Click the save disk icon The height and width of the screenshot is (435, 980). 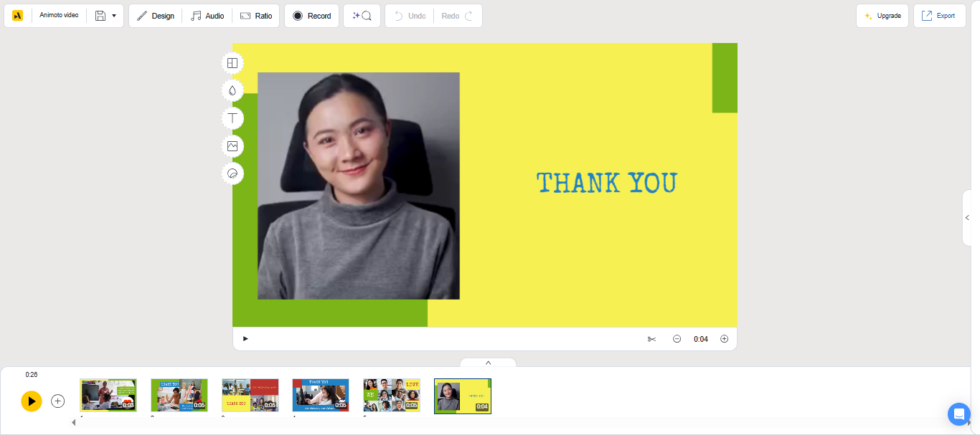100,16
